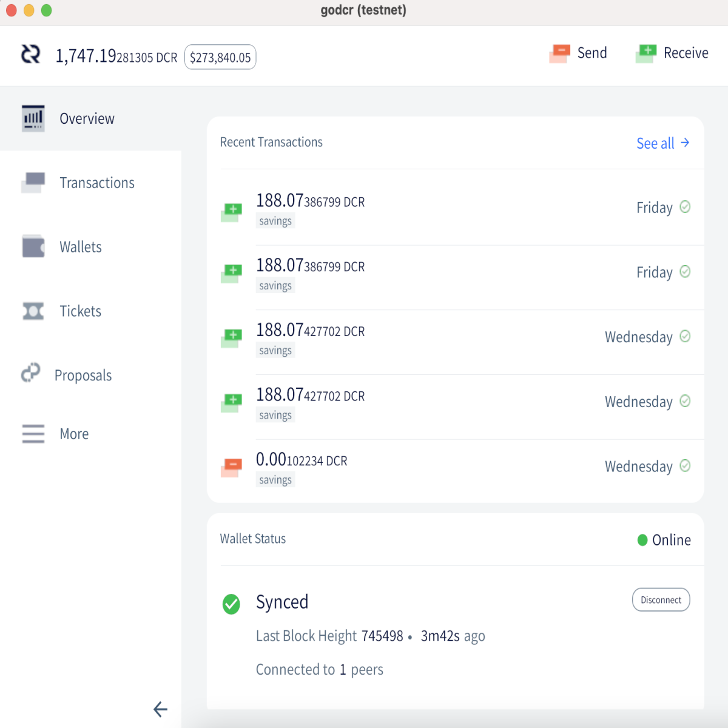Click the confirmed checkmark on first Wednesday transaction
The width and height of the screenshot is (728, 728).
(685, 336)
